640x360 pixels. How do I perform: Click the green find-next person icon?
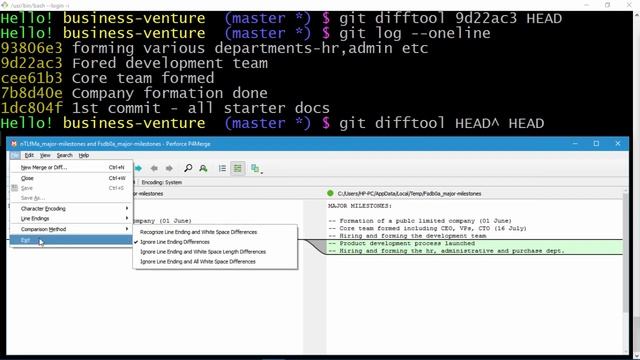[x=203, y=168]
